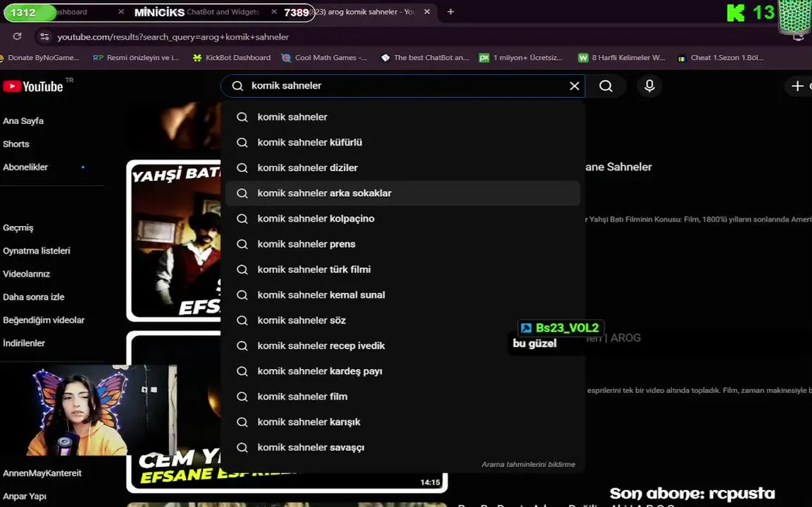Select suggestion komik sahneler prens
The image size is (812, 507).
point(403,244)
